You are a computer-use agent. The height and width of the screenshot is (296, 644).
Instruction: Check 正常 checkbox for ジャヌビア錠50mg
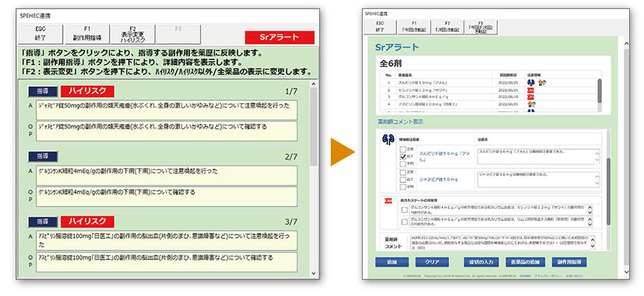(402, 172)
